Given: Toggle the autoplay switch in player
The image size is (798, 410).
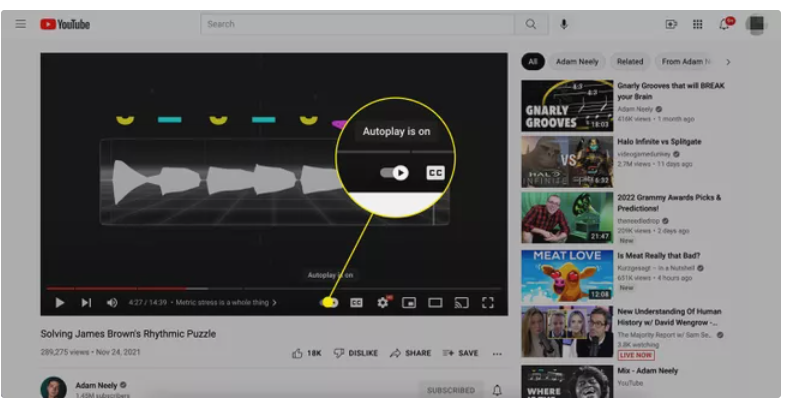Looking at the screenshot, I should (x=329, y=303).
